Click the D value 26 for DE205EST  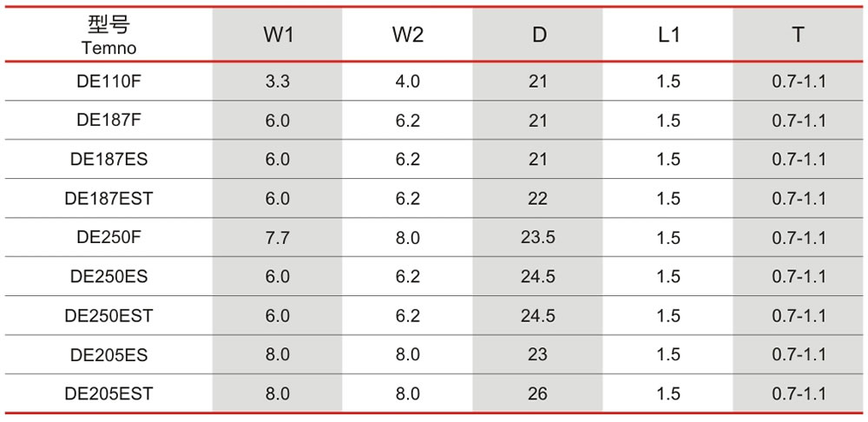click(x=537, y=393)
